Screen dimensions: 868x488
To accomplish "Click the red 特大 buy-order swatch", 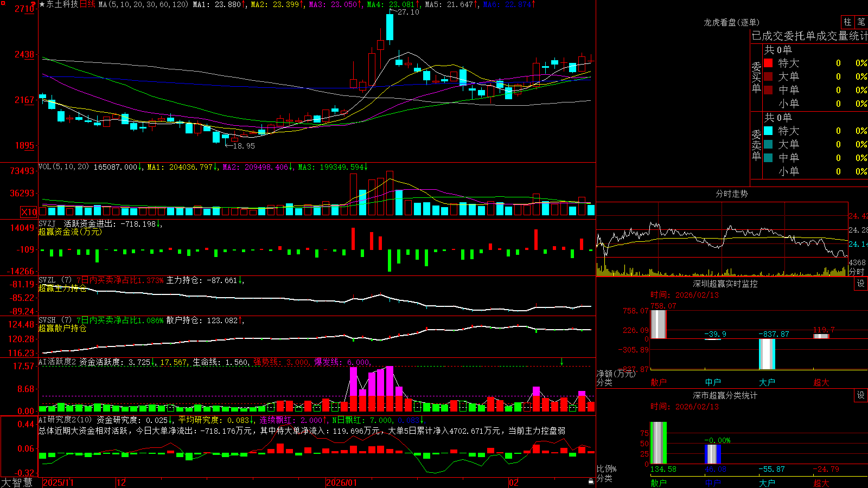I will coord(768,63).
